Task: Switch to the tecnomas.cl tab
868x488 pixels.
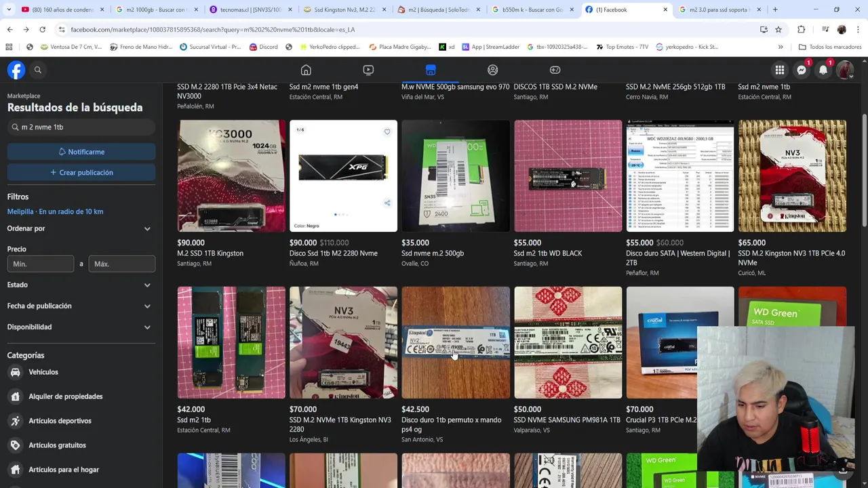Action: coord(251,9)
